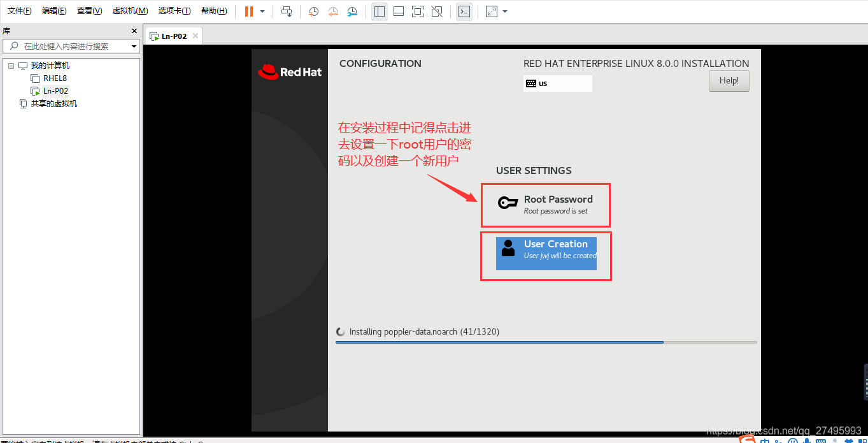Click the installation progress bar
868x443 pixels.
546,342
